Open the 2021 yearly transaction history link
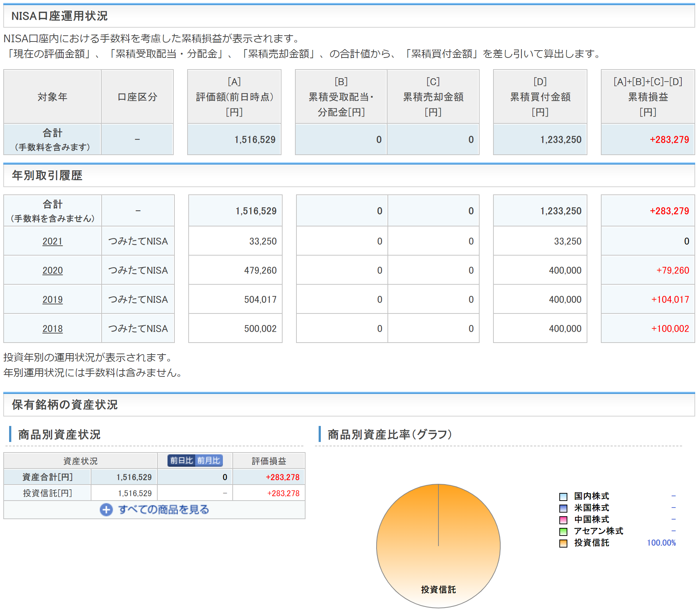 (52, 241)
